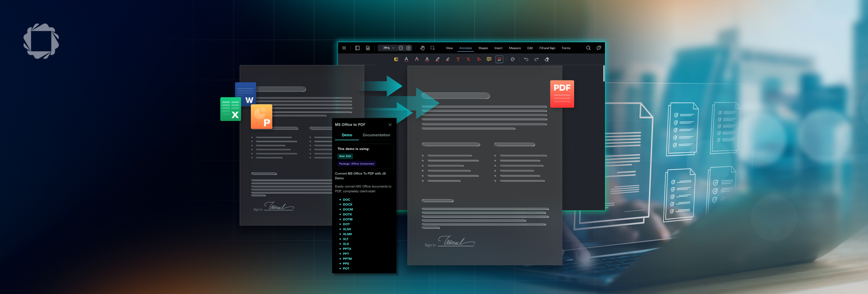Viewport: 868px width, 294px height.
Task: Click the undo arrow
Action: pyautogui.click(x=526, y=59)
